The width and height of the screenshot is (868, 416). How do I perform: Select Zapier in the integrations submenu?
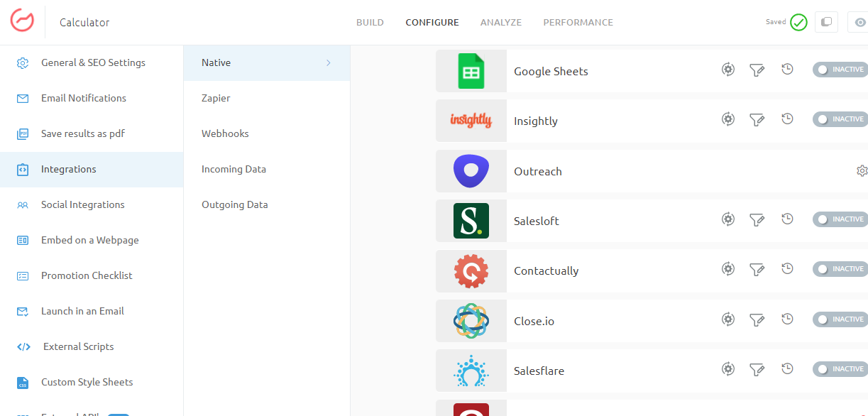coord(267,98)
